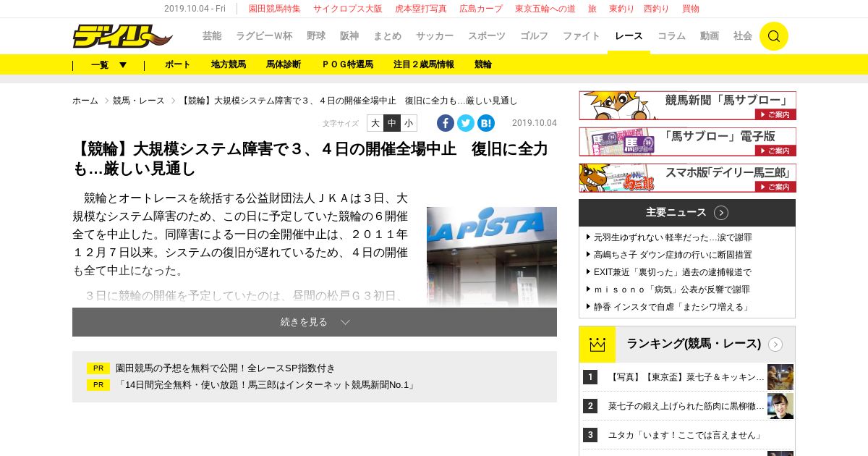This screenshot has height=456, width=868.
Task: Open news EXIT兼近「裏切った」過去の逮捕報道で
Action: coord(673,272)
